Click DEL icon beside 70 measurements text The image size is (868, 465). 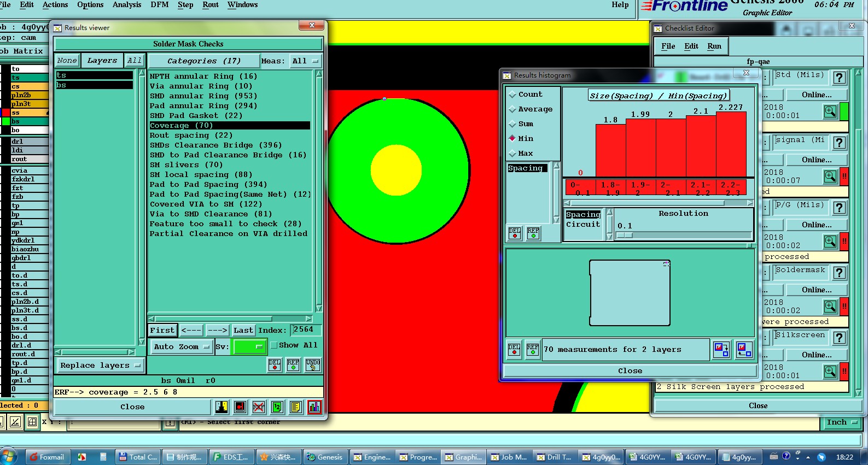pos(514,349)
